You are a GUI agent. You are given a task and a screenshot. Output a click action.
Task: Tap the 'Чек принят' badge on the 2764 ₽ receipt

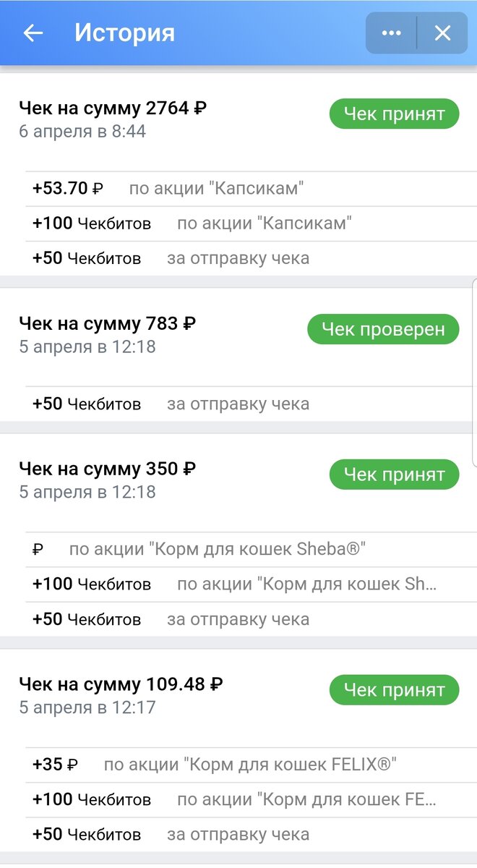(x=393, y=114)
